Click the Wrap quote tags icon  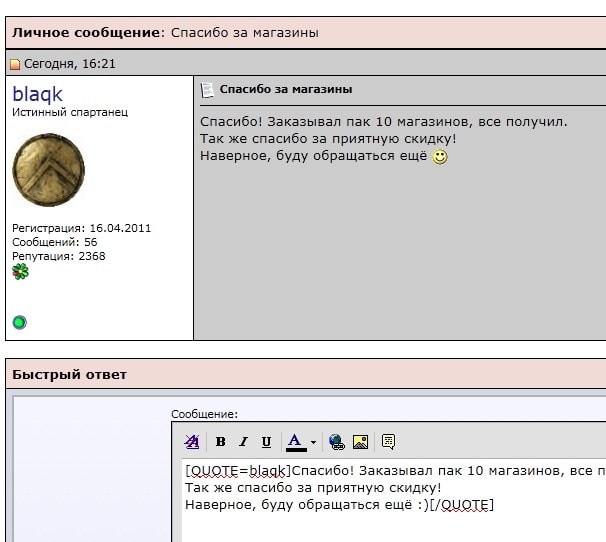click(x=388, y=441)
